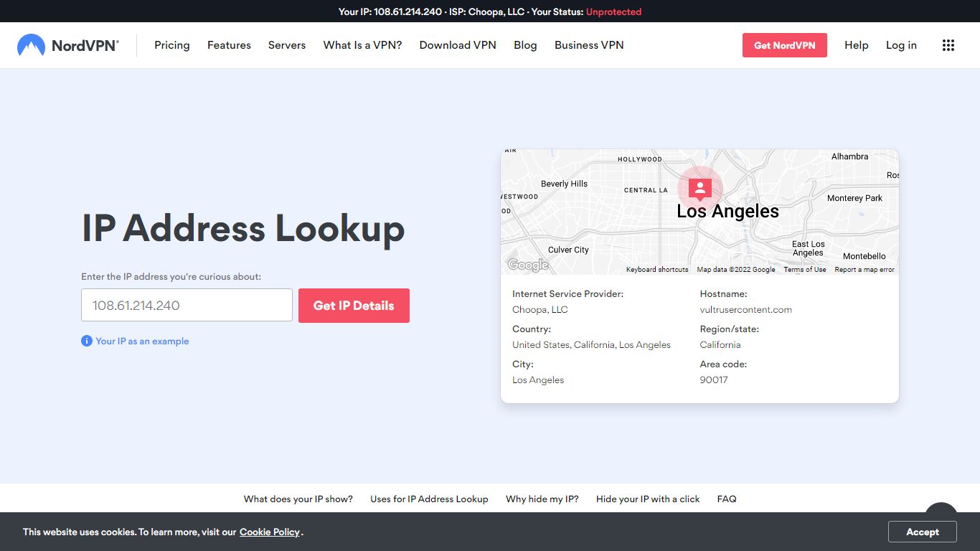
Task: Click Your IP 108.61.214.240 in top bar
Action: click(x=390, y=11)
